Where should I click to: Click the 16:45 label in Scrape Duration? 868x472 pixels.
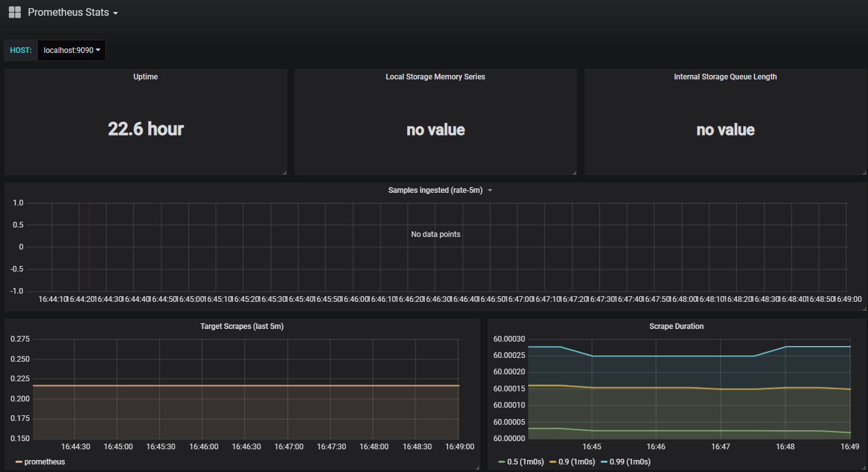[x=592, y=446]
